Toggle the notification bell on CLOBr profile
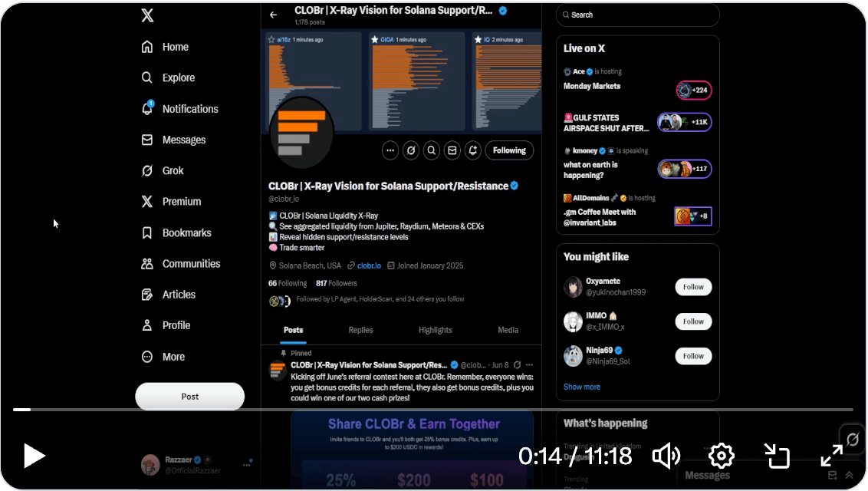The height and width of the screenshot is (491, 868). tap(473, 150)
